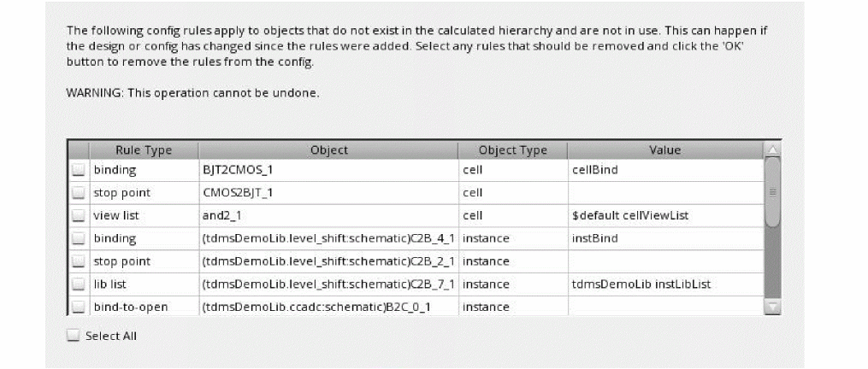Tick the CMOS2BJT_1 stop point checkbox
Viewport: 868px width, 369px height.
(x=79, y=193)
